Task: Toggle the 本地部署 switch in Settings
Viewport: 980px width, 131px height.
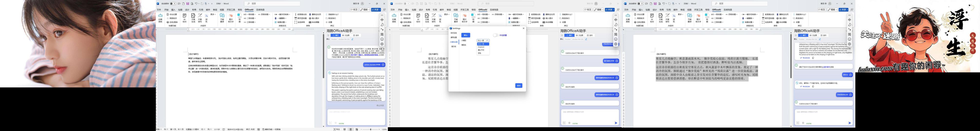Action: (495, 35)
